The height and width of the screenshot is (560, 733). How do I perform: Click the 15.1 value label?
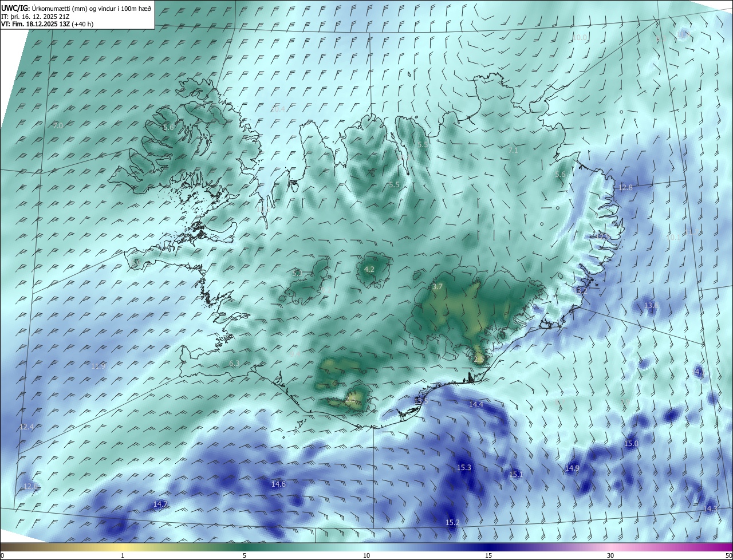pos(516,475)
